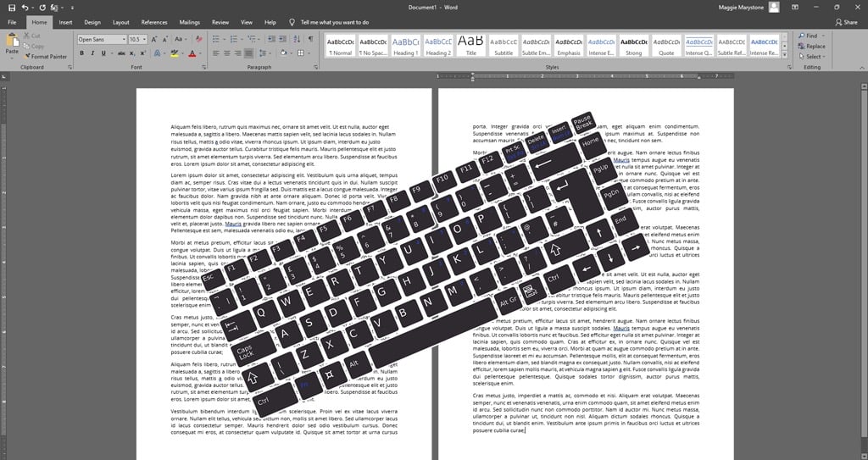Toggle Underline formatting
The image size is (868, 460).
click(103, 53)
